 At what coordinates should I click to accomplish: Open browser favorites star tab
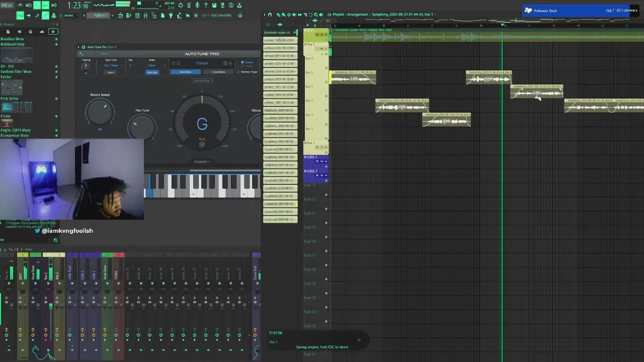point(53,32)
